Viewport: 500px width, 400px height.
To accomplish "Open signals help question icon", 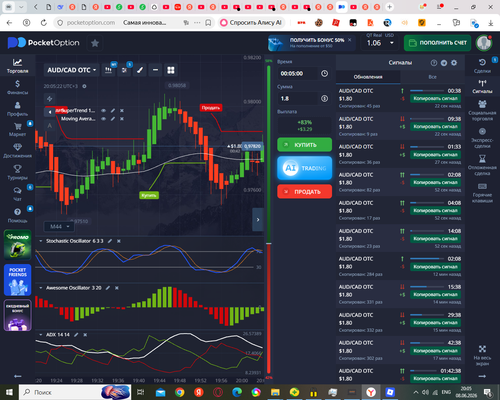I will (x=434, y=63).
